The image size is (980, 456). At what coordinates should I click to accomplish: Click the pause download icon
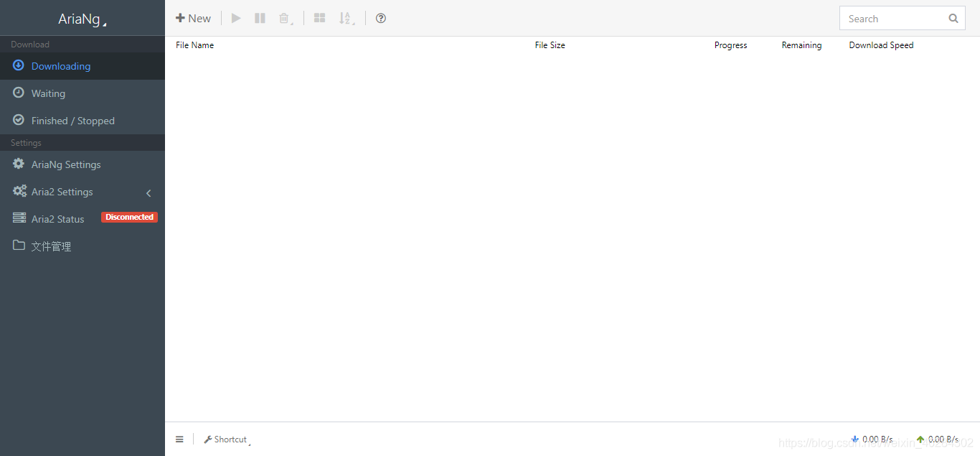260,19
